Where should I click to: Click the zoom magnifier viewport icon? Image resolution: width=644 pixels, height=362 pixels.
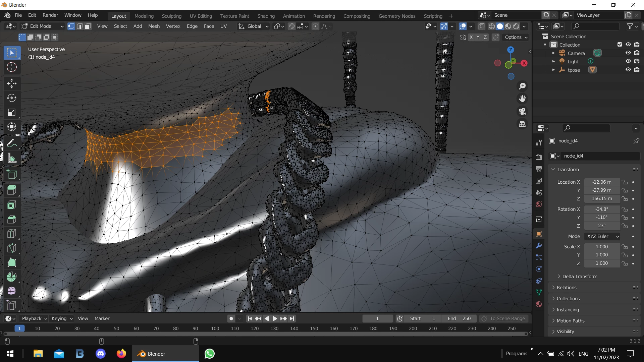(x=522, y=86)
